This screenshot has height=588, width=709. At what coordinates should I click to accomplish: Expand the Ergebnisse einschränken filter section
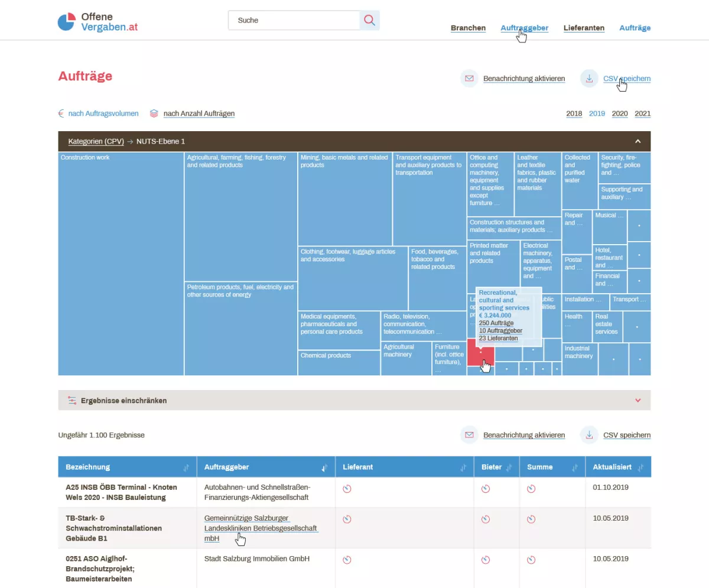click(638, 400)
